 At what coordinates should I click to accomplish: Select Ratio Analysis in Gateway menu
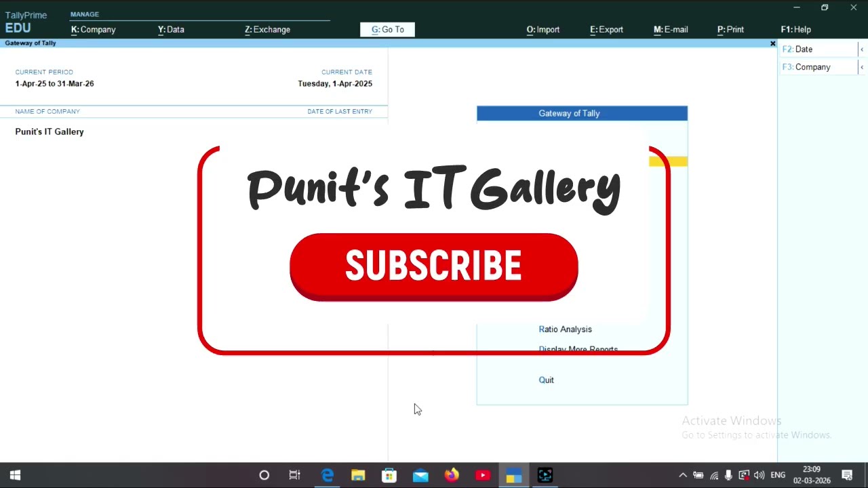(565, 329)
